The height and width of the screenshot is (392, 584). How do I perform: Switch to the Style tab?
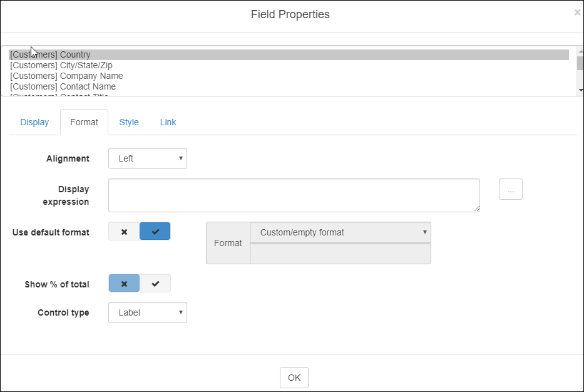pyautogui.click(x=129, y=122)
